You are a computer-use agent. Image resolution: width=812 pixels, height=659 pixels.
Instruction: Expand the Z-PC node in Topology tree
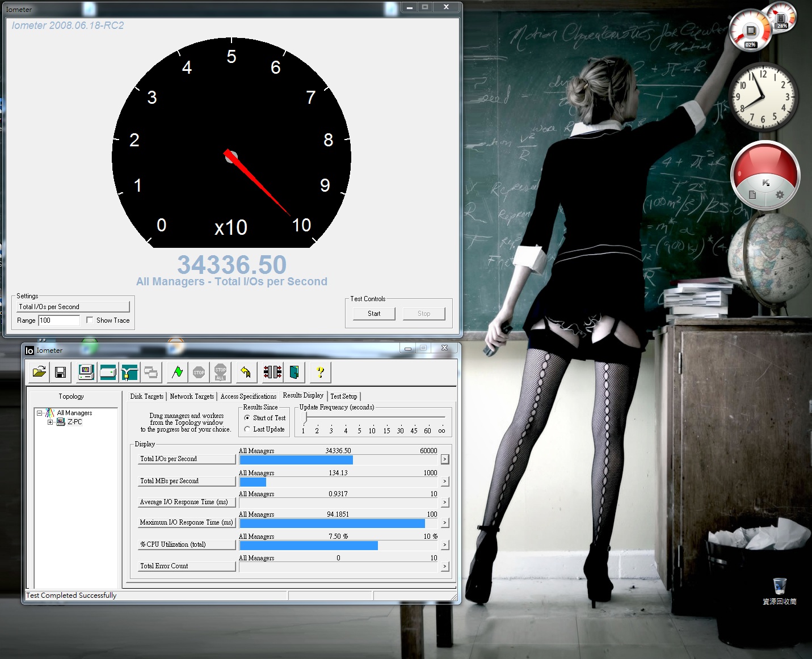50,422
